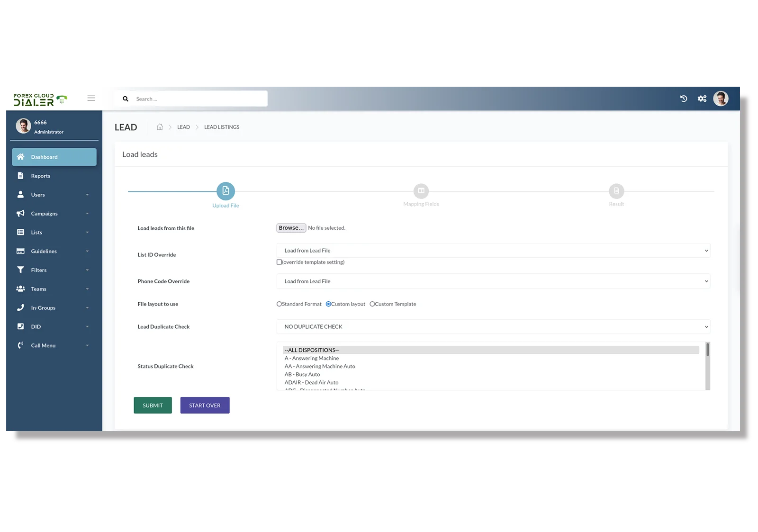Open the DID sidebar item
Viewport: 758px width, 532px height.
coord(35,326)
